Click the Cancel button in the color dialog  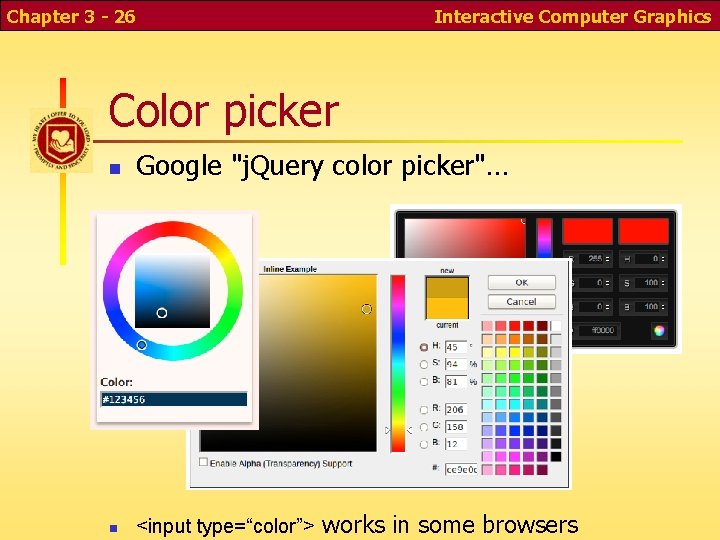point(522,302)
